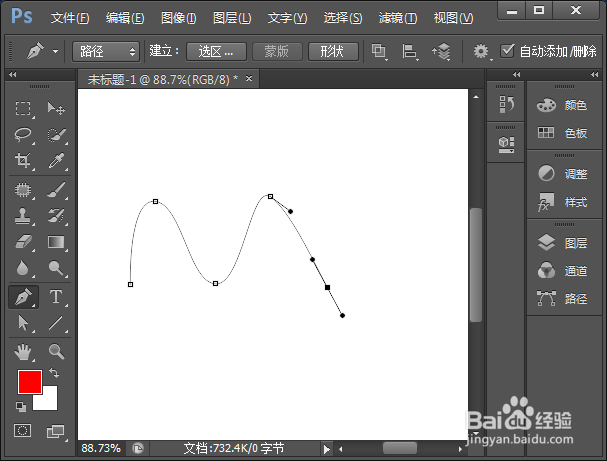Swap foreground and background colors
This screenshot has height=461, width=607.
pos(54,373)
